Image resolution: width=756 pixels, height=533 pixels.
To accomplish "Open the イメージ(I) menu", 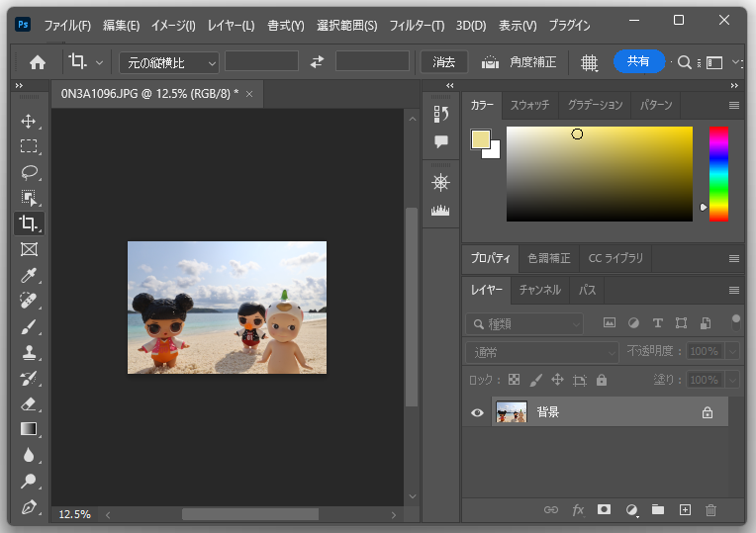I will click(173, 25).
